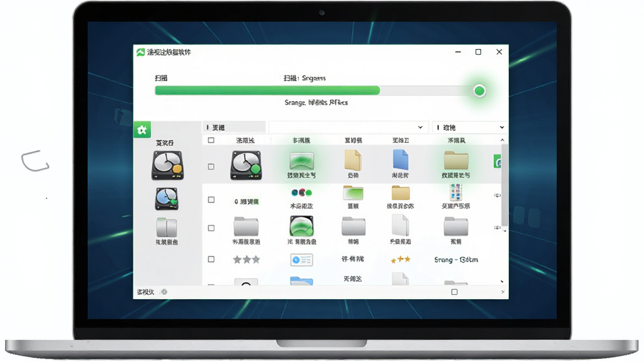
Task: Click the status bar label text
Action: pos(145,292)
